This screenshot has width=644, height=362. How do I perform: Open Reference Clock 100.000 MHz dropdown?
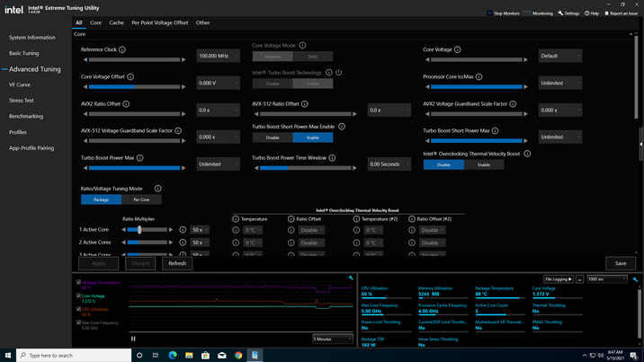click(218, 56)
